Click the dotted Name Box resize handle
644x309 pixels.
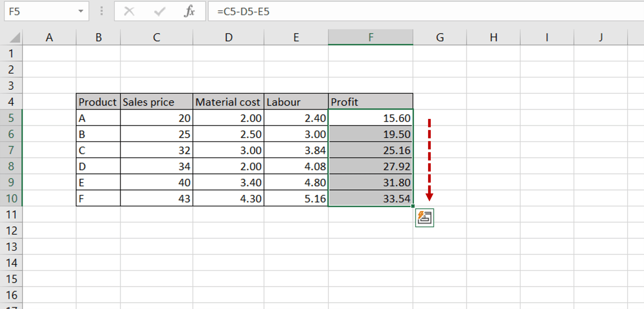(x=101, y=12)
